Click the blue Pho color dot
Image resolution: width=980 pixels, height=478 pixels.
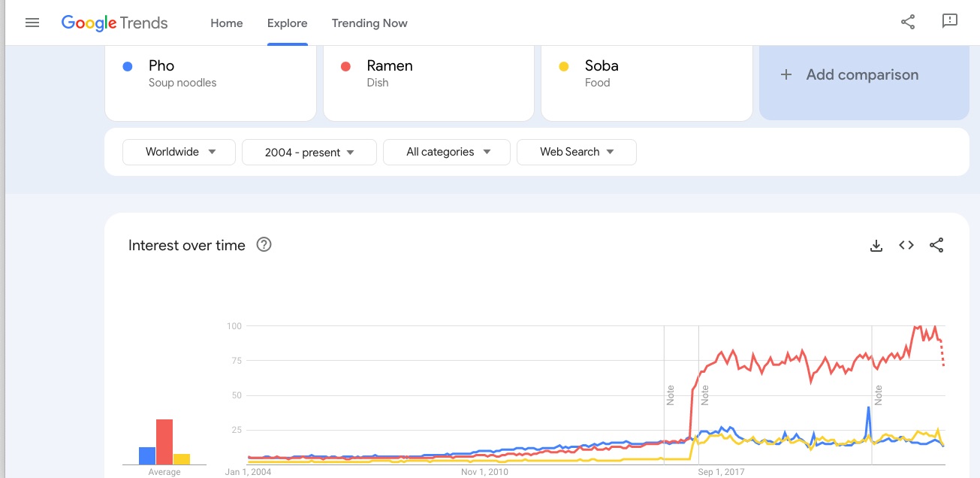tap(128, 66)
